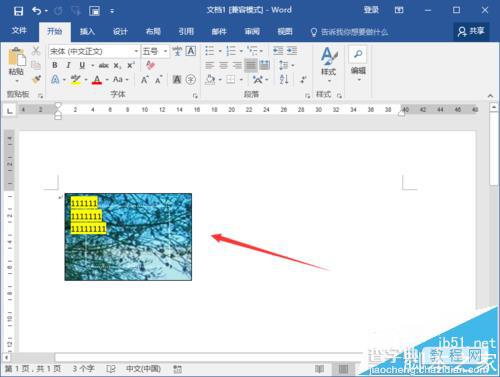Screen dimensions: 500x377
Task: Switch to the 设计 tab
Action: (120, 32)
